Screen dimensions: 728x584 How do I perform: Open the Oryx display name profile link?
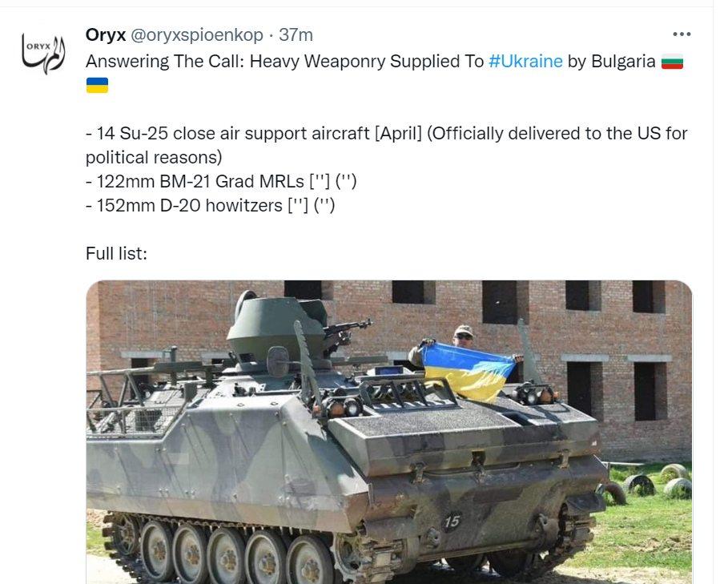[106, 34]
